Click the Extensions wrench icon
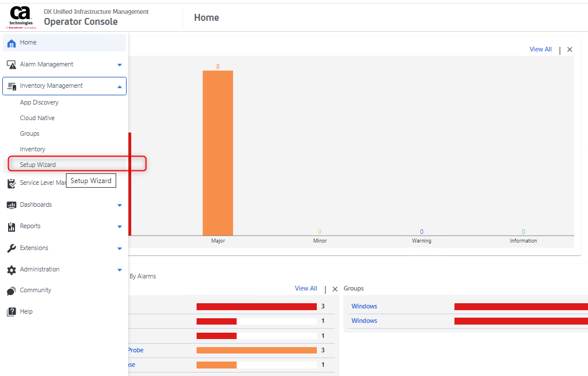This screenshot has width=588, height=376. pos(11,248)
